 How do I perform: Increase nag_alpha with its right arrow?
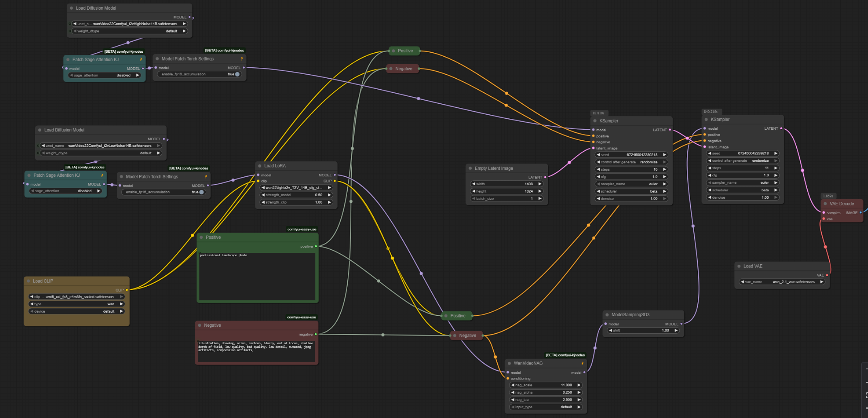[x=579, y=392]
